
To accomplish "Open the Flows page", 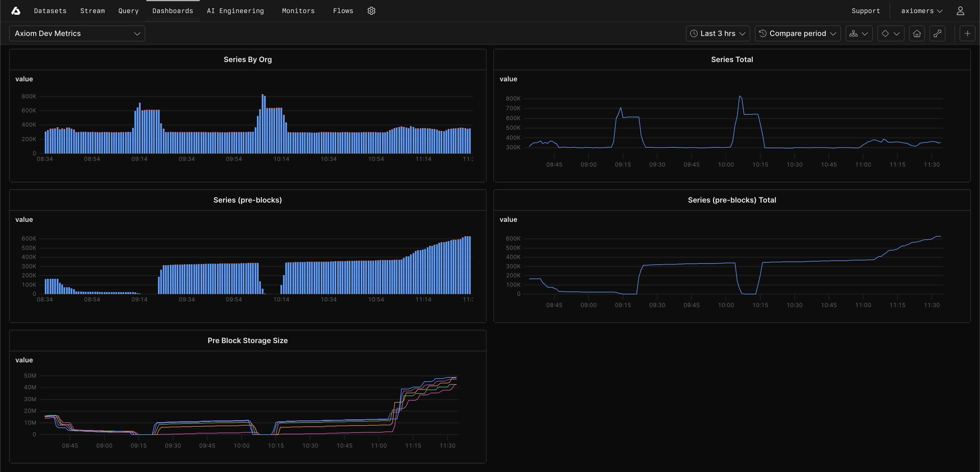I will 343,11.
